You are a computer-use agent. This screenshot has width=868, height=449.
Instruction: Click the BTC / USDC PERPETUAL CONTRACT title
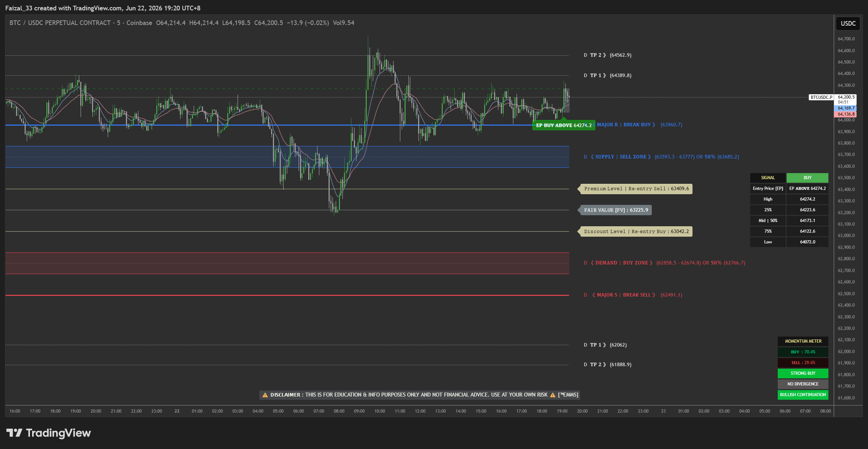click(60, 23)
